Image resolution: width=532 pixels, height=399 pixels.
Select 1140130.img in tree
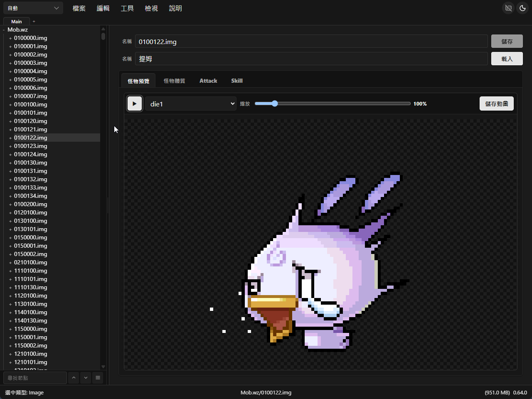pos(31,320)
